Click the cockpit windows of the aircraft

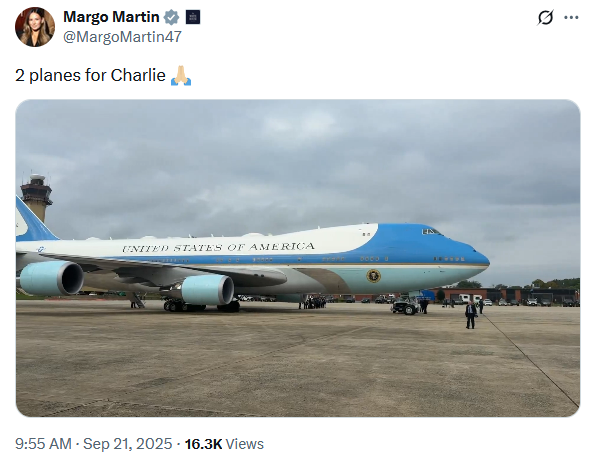pyautogui.click(x=432, y=232)
